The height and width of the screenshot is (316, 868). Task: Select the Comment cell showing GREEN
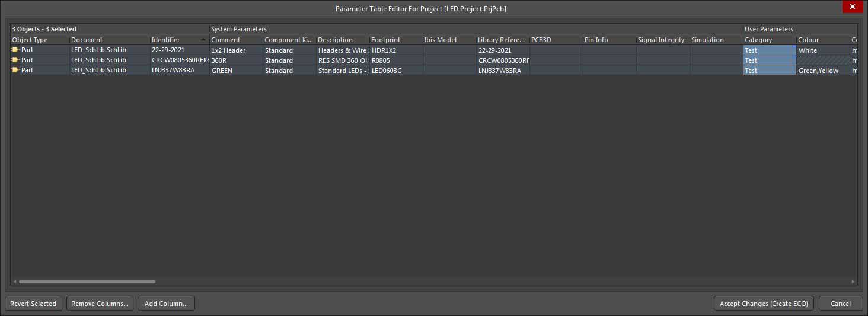[x=235, y=71]
